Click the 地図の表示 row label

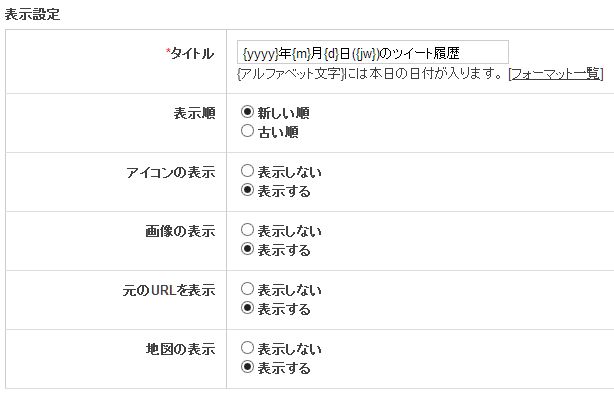click(180, 349)
